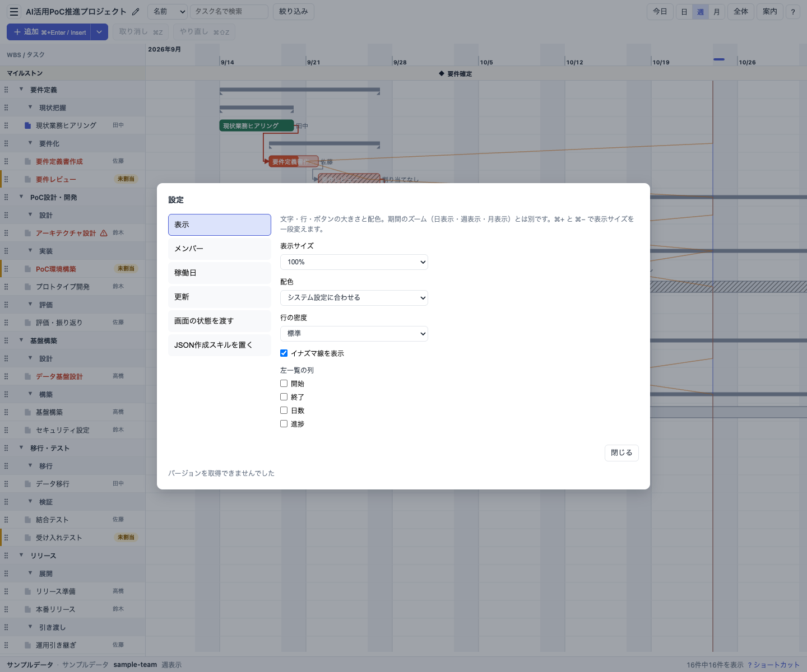Collapse the PoC設計・開発 group
This screenshot has height=672, width=807.
pos(21,197)
